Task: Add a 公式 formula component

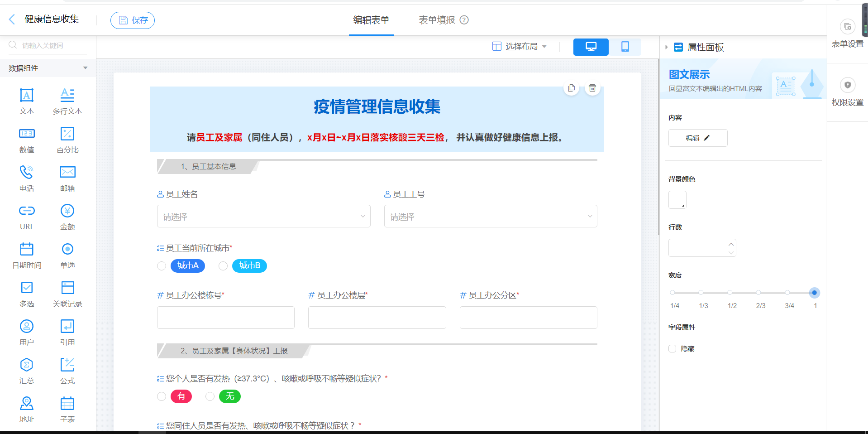Action: pyautogui.click(x=67, y=371)
